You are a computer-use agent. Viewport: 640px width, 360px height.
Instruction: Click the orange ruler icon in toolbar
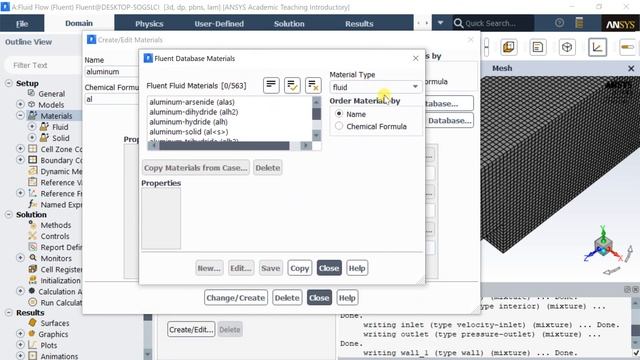click(627, 47)
